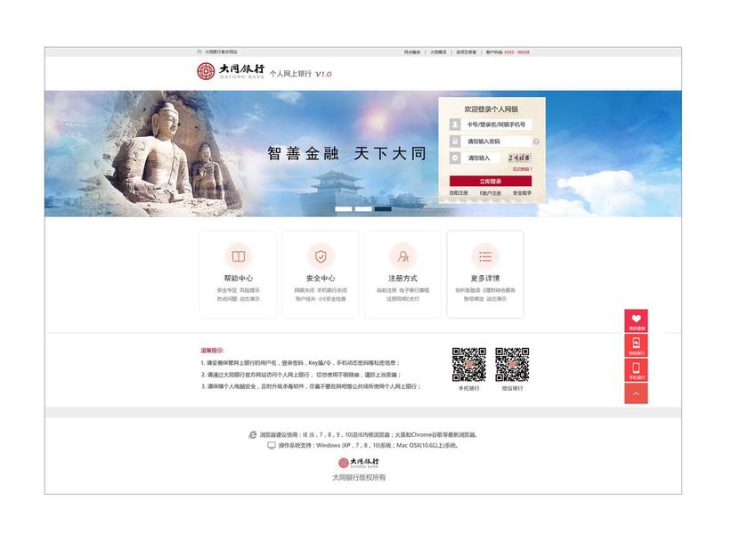This screenshot has height=534, width=756.
Task: Open the 网点查询 link in top bar
Action: click(x=412, y=52)
